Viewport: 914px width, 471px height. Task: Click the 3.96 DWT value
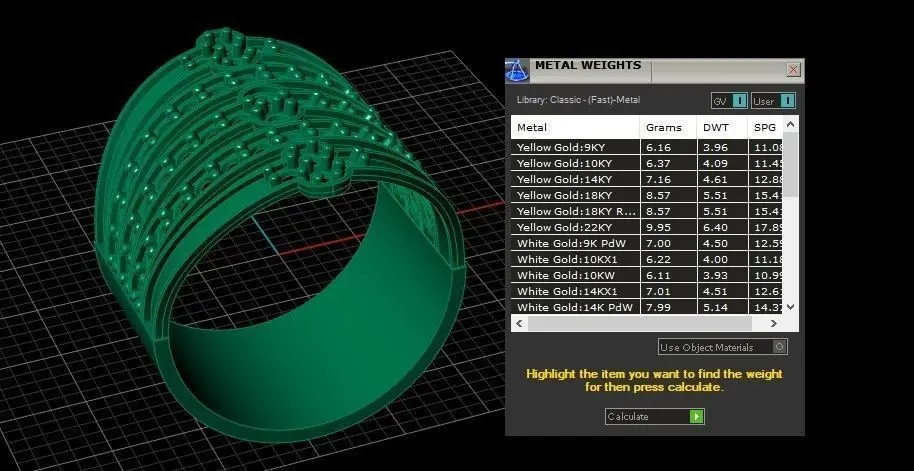pos(715,147)
